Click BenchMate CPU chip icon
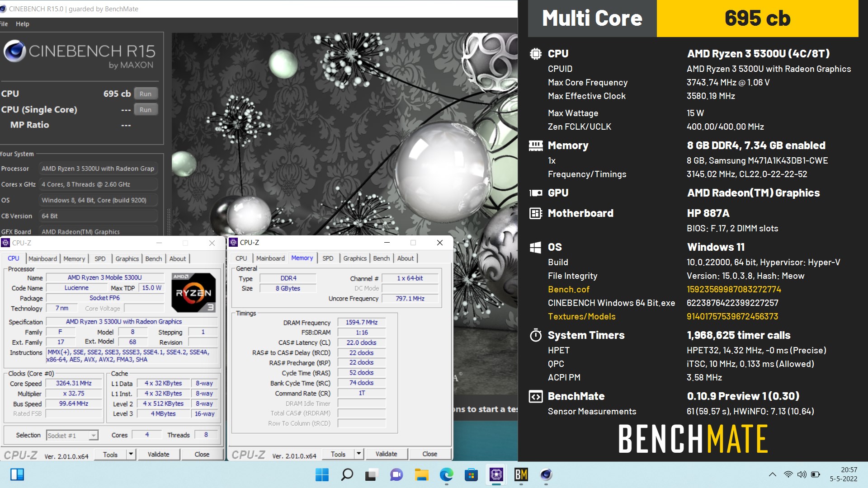 pos(536,54)
